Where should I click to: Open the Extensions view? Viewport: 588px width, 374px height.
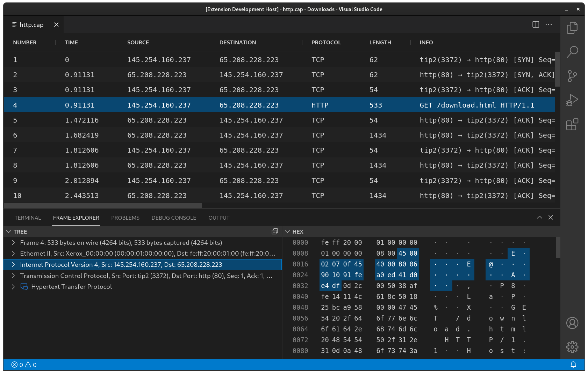[x=572, y=124]
